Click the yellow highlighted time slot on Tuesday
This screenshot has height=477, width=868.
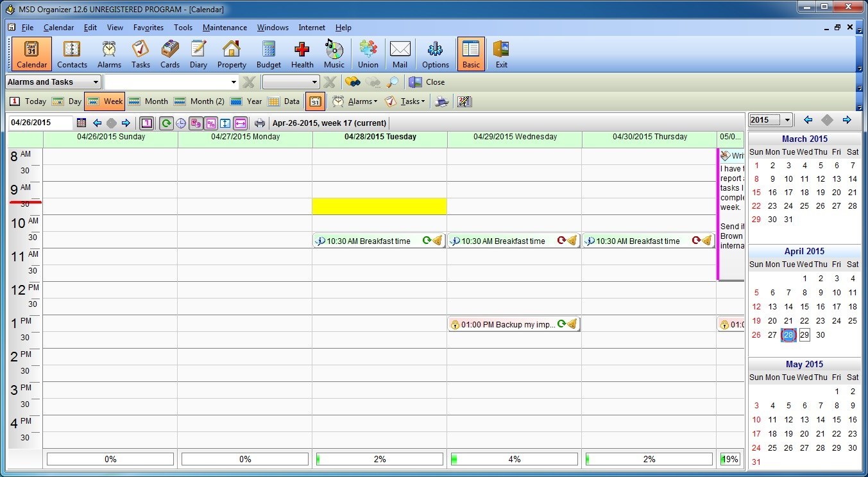point(379,206)
